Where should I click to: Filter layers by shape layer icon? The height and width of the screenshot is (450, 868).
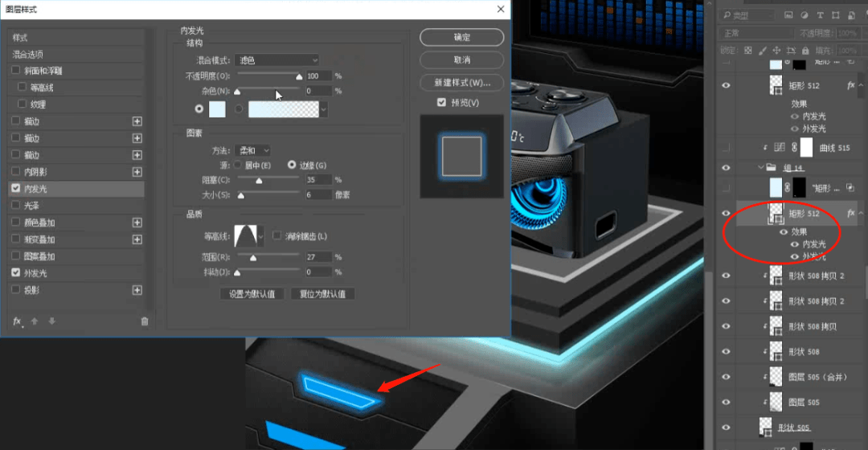(x=835, y=15)
